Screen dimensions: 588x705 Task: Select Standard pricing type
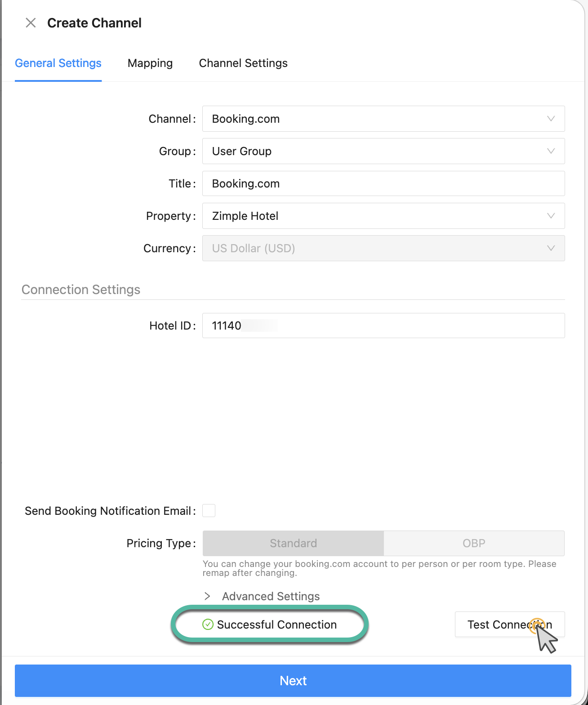pos(293,543)
